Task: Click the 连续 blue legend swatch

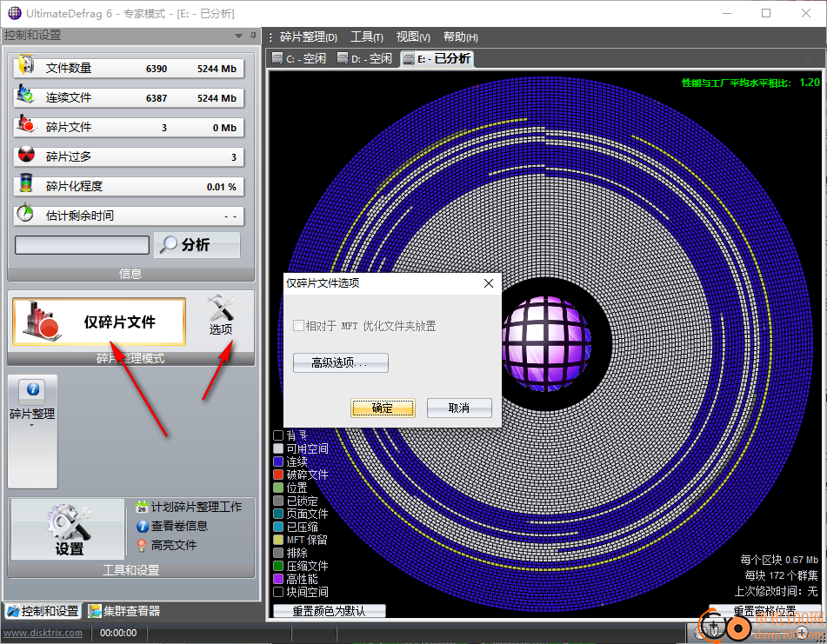Action: pyautogui.click(x=278, y=461)
